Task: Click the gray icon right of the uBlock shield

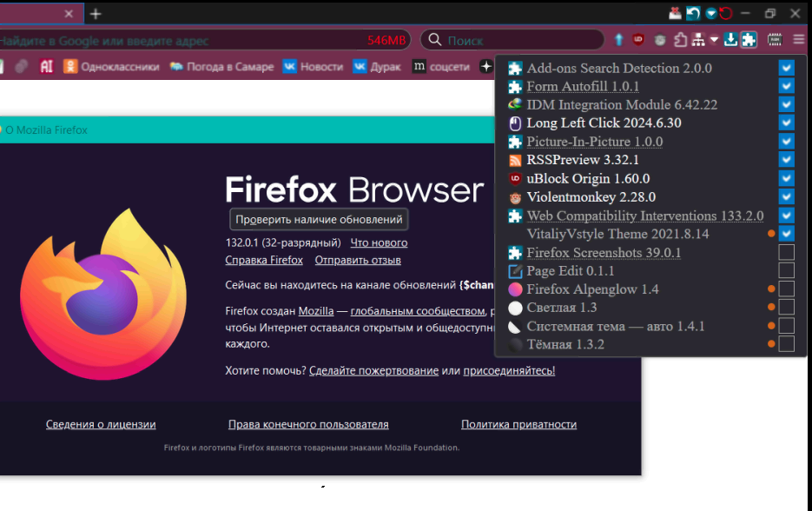Action: [x=660, y=40]
